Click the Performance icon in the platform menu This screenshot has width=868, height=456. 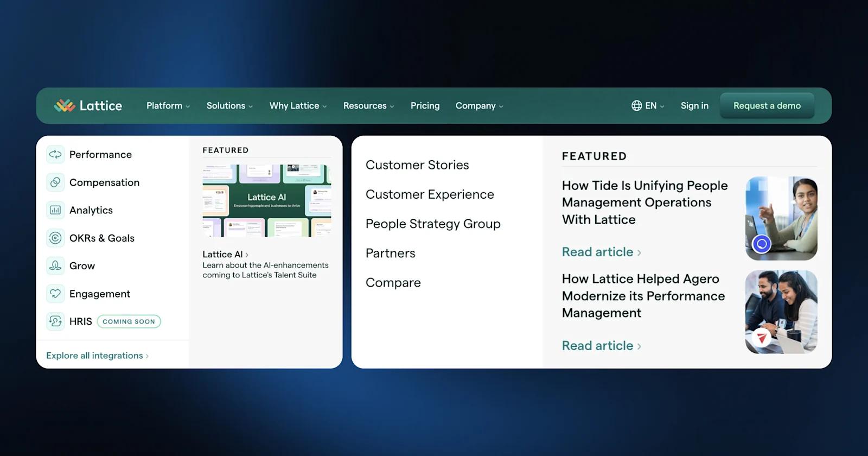click(x=55, y=155)
